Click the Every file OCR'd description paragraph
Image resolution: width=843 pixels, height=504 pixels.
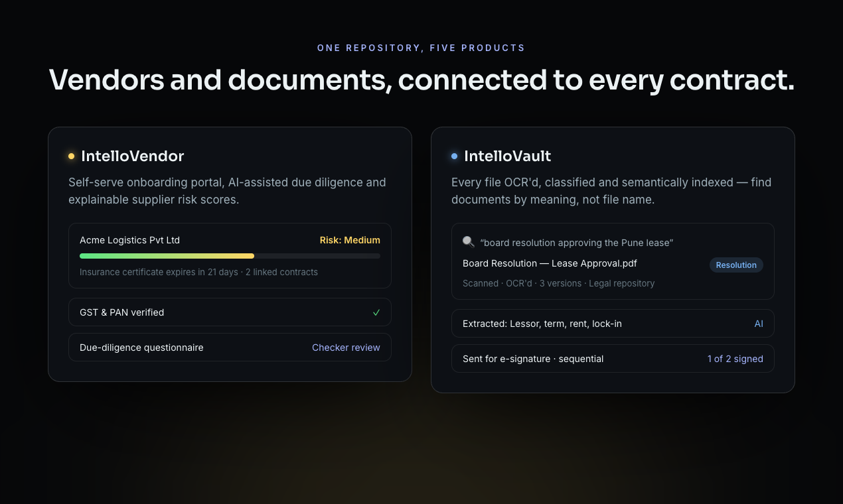coord(611,191)
